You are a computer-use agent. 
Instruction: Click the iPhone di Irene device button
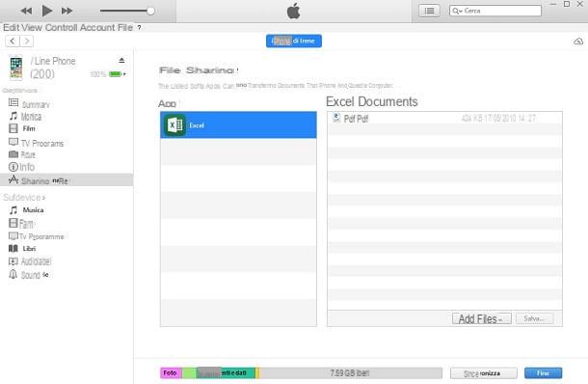(x=294, y=41)
